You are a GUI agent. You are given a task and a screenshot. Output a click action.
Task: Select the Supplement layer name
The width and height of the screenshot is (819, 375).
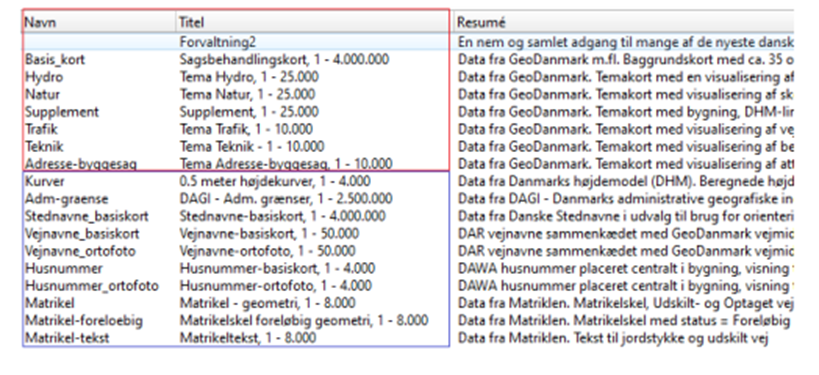(x=62, y=112)
